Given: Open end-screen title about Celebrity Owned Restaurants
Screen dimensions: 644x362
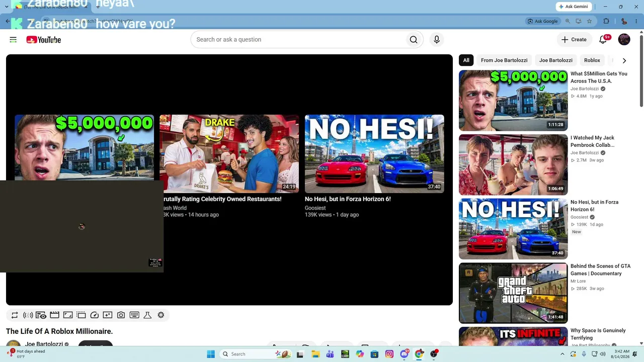Looking at the screenshot, I should tap(222, 199).
